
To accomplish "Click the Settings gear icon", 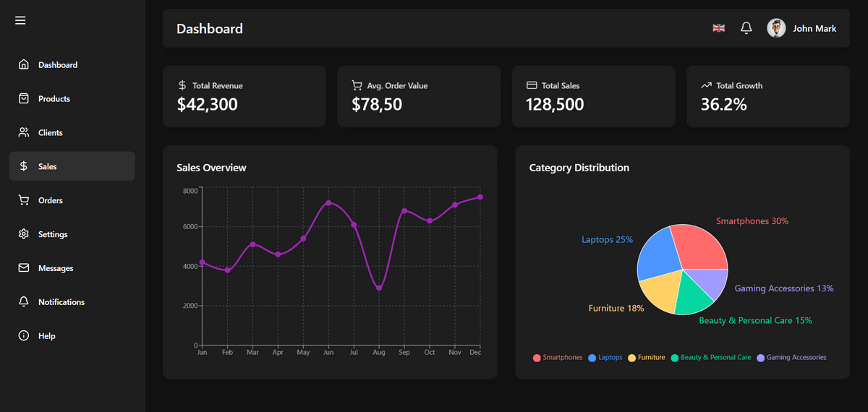I will coord(24,234).
